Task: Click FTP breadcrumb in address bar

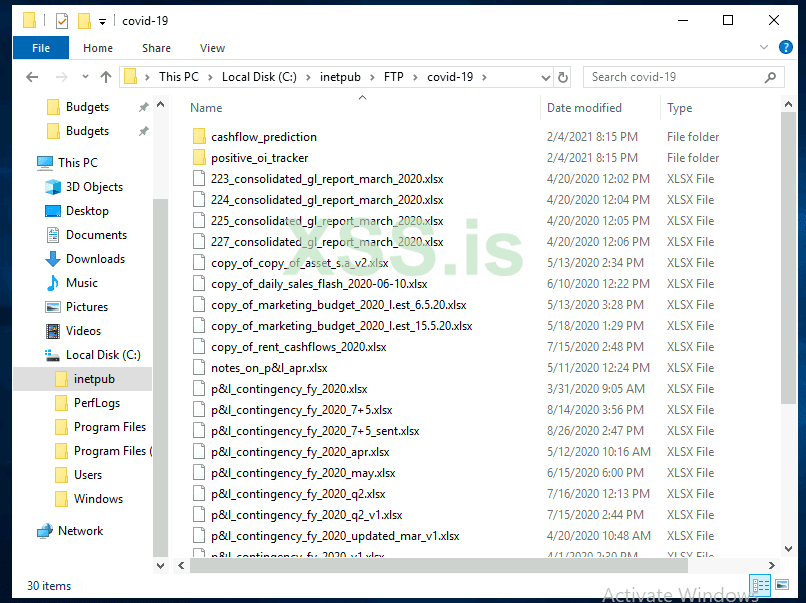Action: pos(394,77)
